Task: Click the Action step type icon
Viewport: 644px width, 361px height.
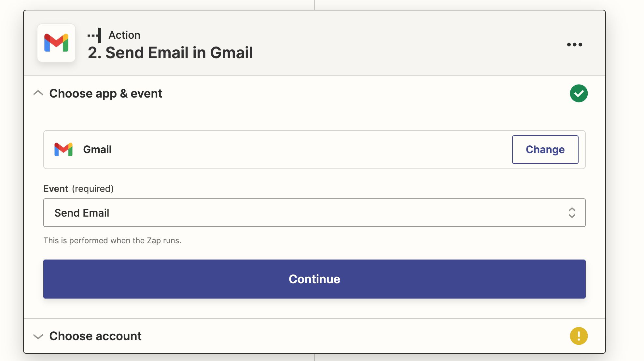Action: point(95,35)
